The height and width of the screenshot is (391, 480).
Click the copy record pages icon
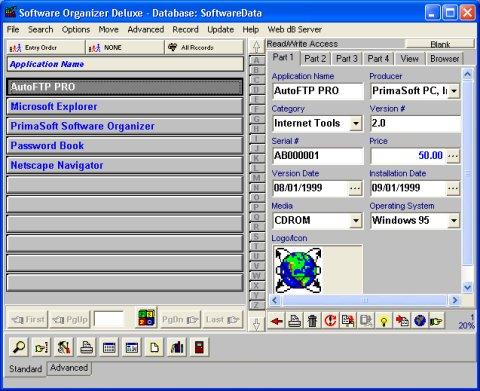tap(348, 321)
